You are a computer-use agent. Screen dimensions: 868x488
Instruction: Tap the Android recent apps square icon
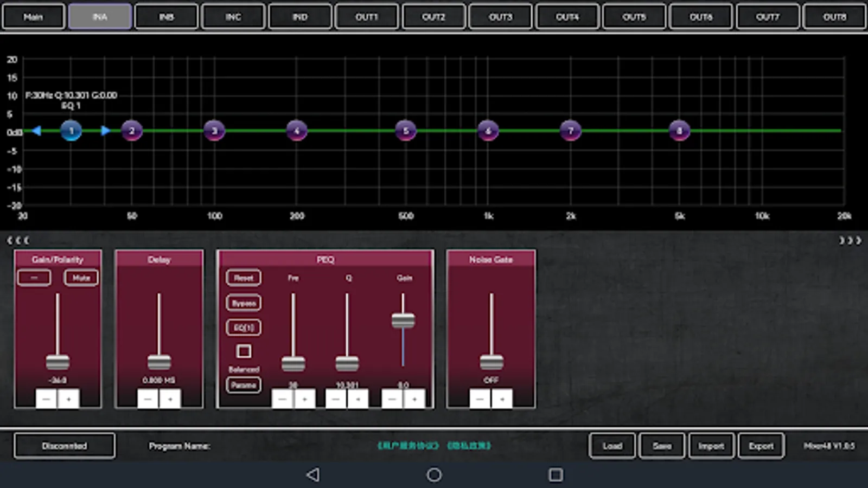tap(556, 475)
